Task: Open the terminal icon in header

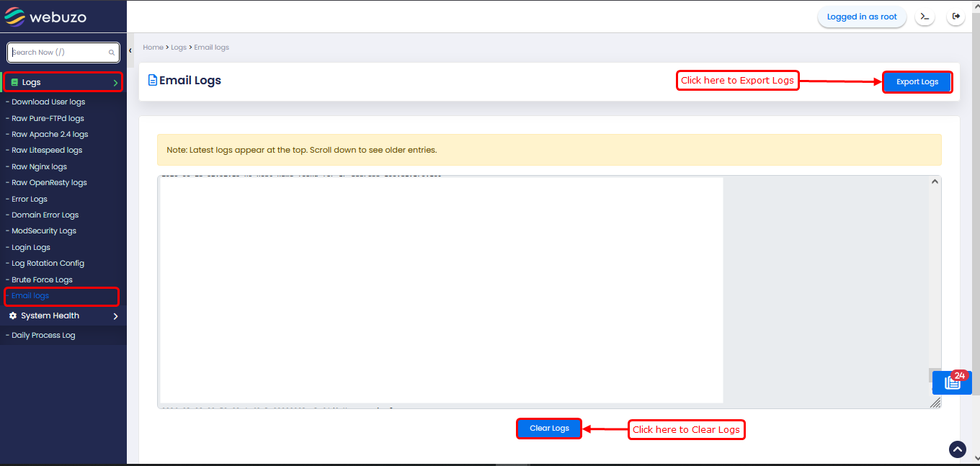Action: tap(925, 17)
